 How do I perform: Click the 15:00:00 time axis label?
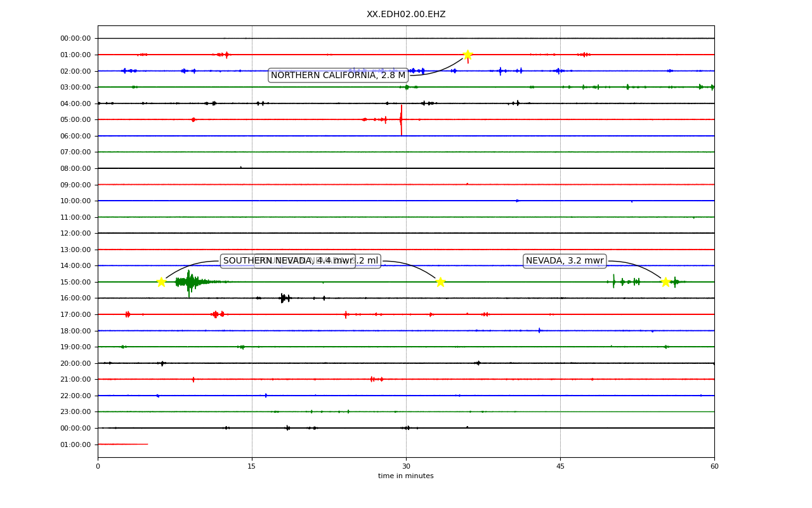(x=75, y=282)
